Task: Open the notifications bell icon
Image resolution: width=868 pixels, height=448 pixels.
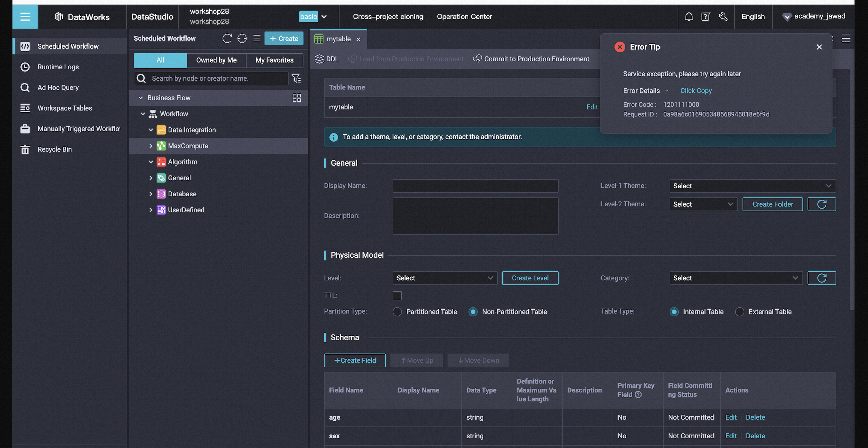Action: (689, 16)
